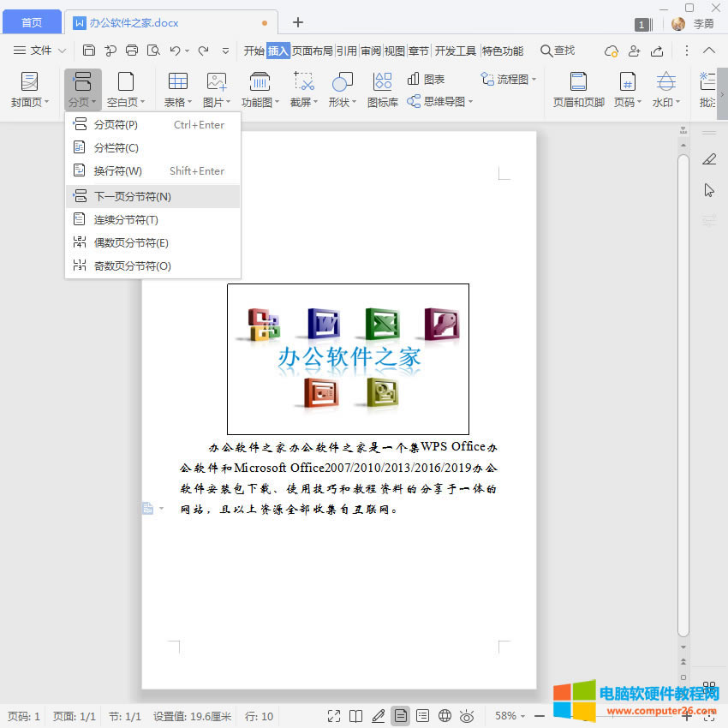This screenshot has height=728, width=728.
Task: Click the 表格 table icon
Action: 177,82
